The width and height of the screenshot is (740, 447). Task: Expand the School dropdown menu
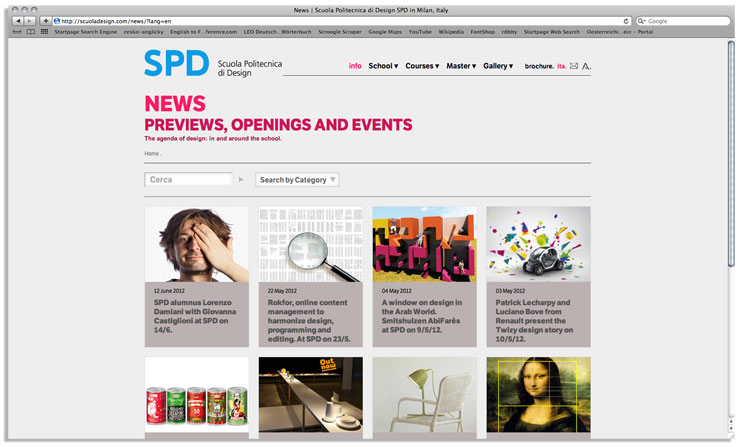(x=383, y=66)
